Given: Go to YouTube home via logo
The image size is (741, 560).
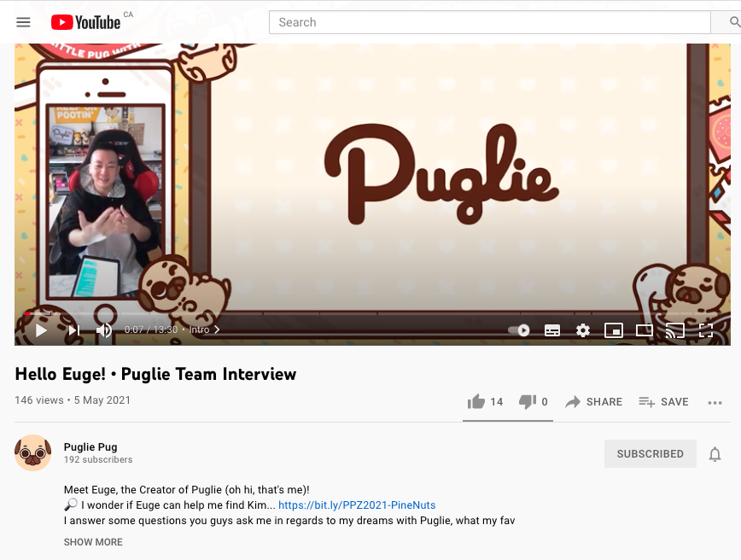Looking at the screenshot, I should tap(85, 22).
